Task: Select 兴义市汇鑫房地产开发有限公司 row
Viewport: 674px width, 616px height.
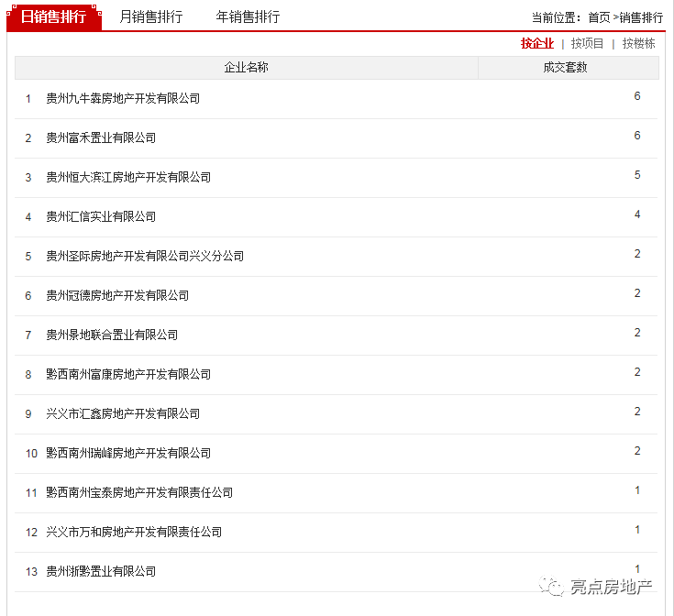Action: click(x=337, y=414)
